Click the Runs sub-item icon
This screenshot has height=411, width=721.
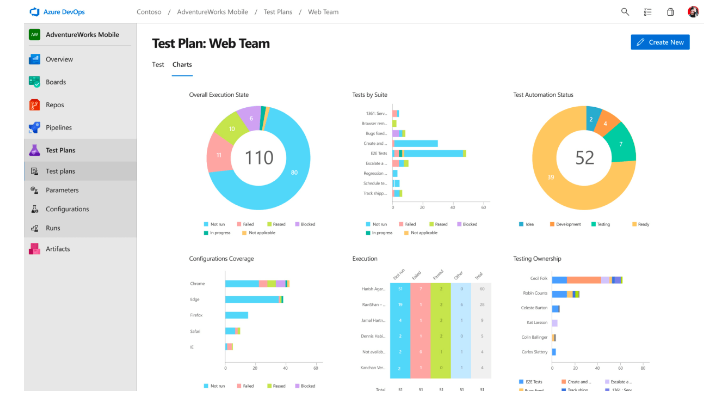coord(34,228)
